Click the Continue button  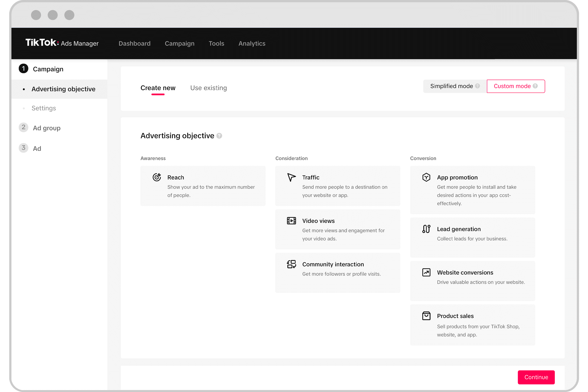(x=536, y=377)
